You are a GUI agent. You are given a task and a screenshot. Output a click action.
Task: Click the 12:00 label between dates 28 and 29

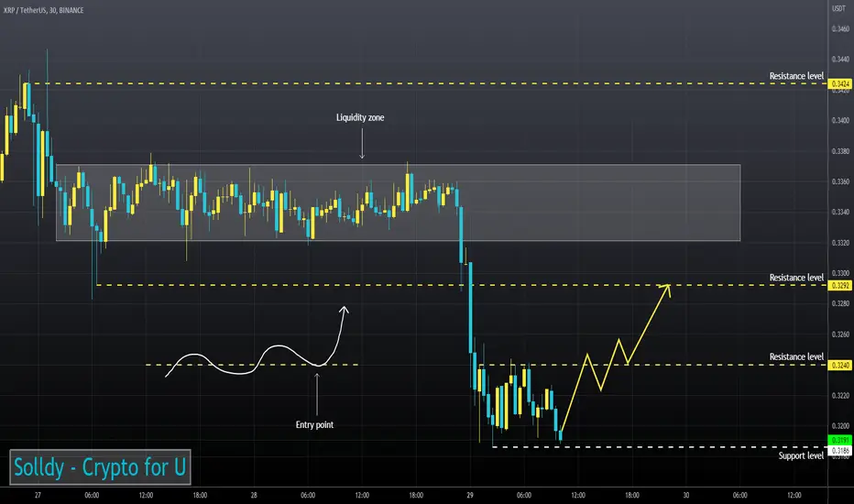(x=362, y=495)
